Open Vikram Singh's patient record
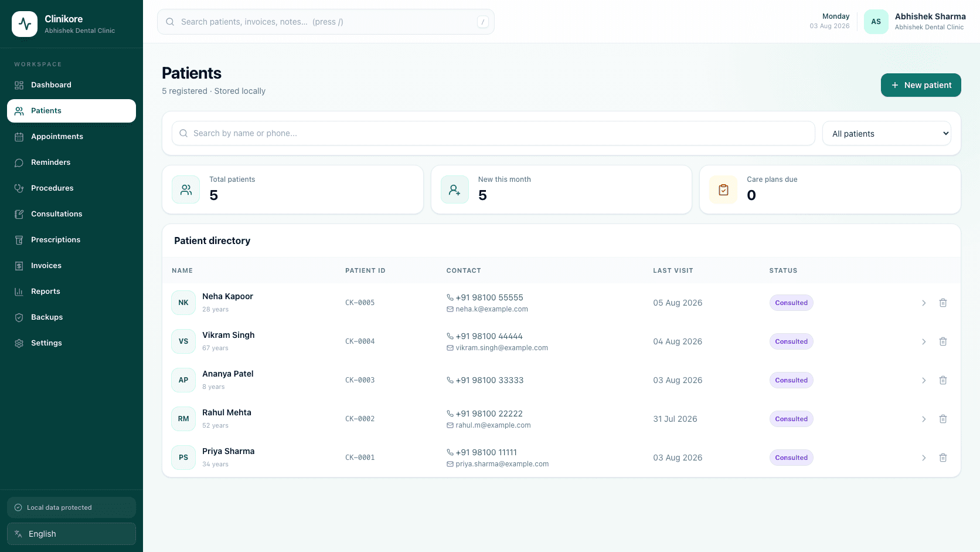This screenshot has width=980, height=552. pos(228,335)
